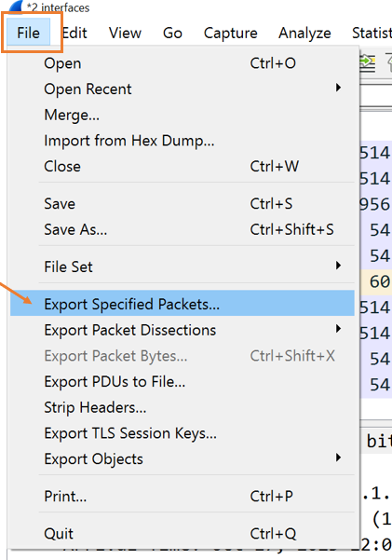
Task: Expand the Open Recent submenu arrow
Action: [338, 88]
